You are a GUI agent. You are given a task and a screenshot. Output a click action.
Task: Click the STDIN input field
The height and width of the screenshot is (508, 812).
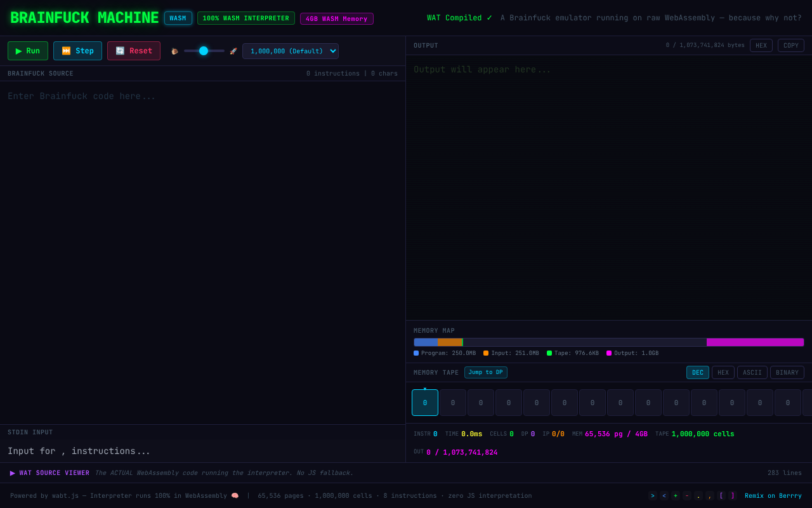pyautogui.click(x=202, y=451)
